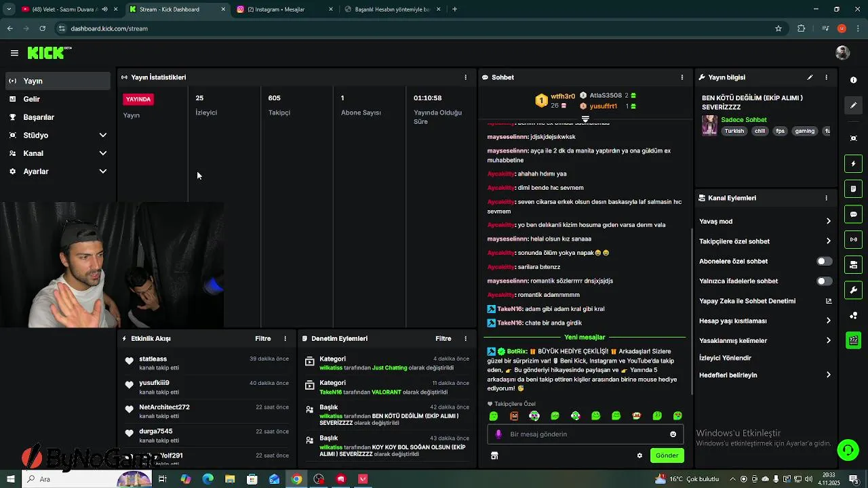
Task: Open the Sohbet panel three-dot options menu
Action: click(x=682, y=77)
